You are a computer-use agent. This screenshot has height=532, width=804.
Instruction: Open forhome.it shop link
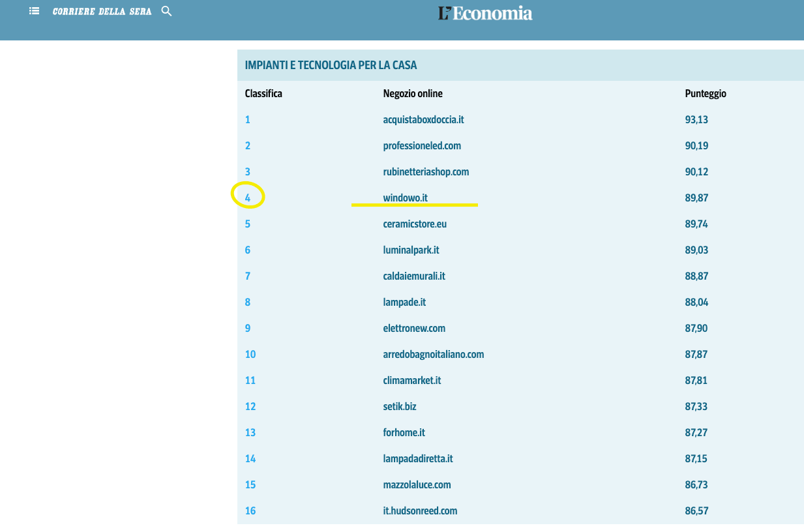click(404, 432)
